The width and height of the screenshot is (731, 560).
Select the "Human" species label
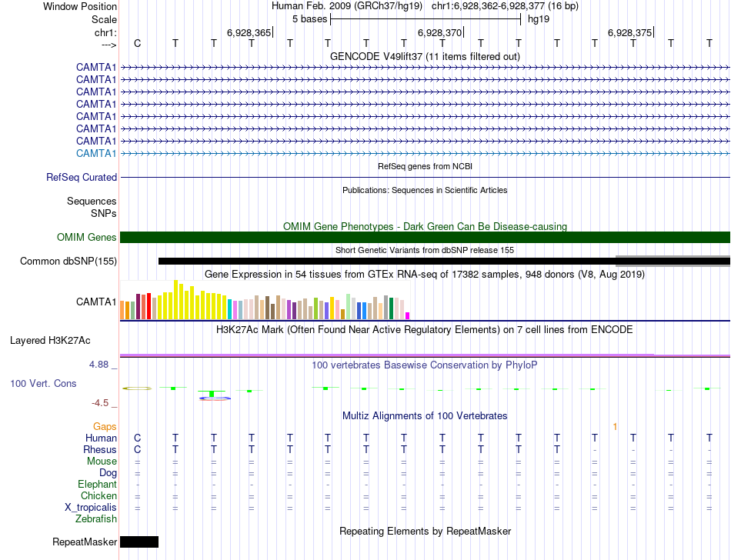click(x=101, y=438)
